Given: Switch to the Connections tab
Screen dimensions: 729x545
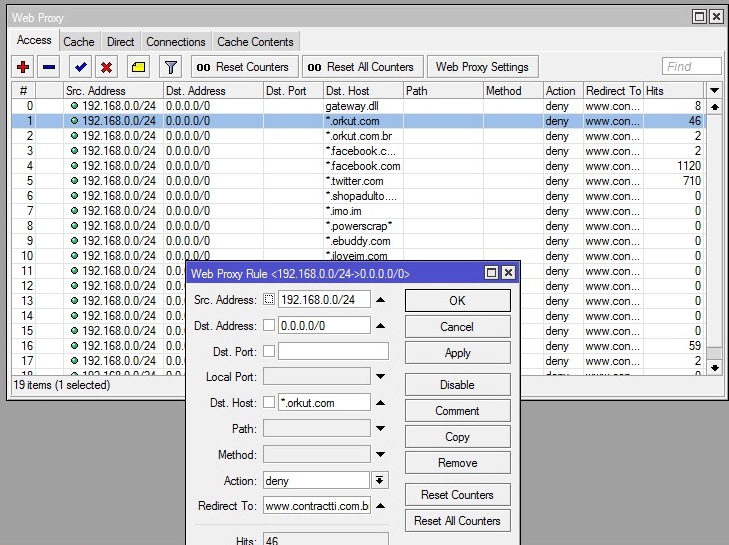Looking at the screenshot, I should (176, 42).
